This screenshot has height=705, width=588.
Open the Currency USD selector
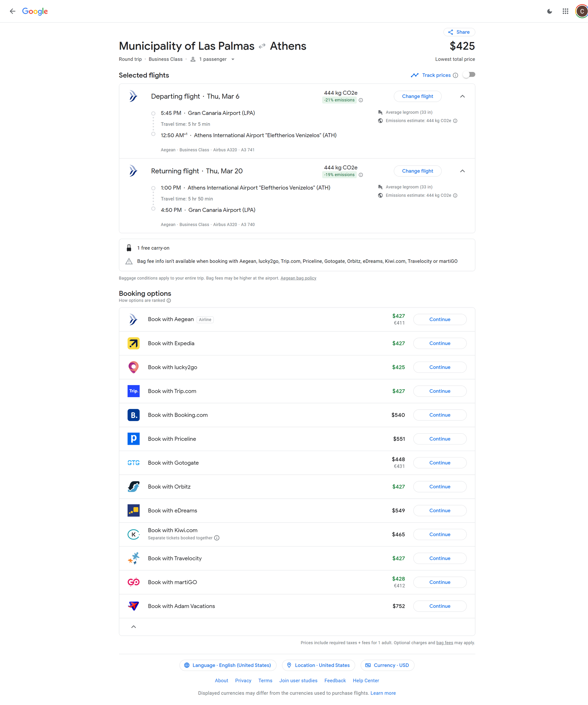click(x=387, y=665)
